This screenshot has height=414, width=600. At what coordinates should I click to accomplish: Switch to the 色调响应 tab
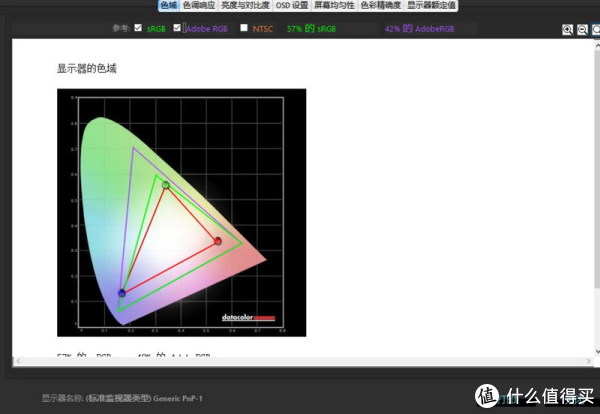[199, 5]
